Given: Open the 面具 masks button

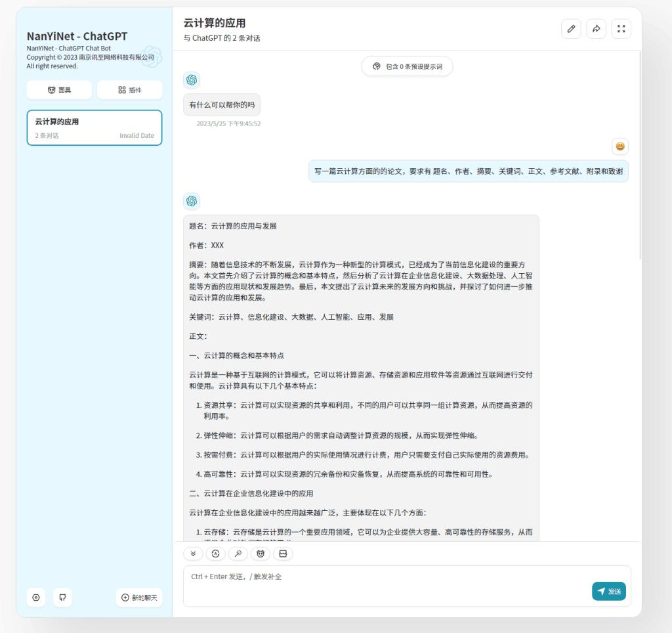Looking at the screenshot, I should 59,90.
